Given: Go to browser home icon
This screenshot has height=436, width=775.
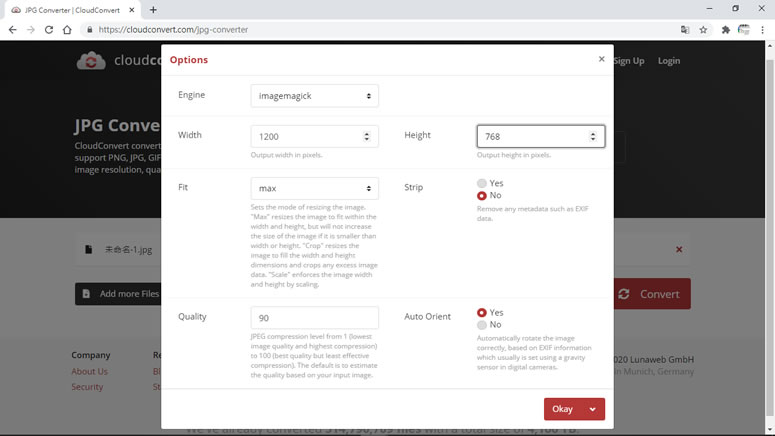Looking at the screenshot, I should click(67, 30).
